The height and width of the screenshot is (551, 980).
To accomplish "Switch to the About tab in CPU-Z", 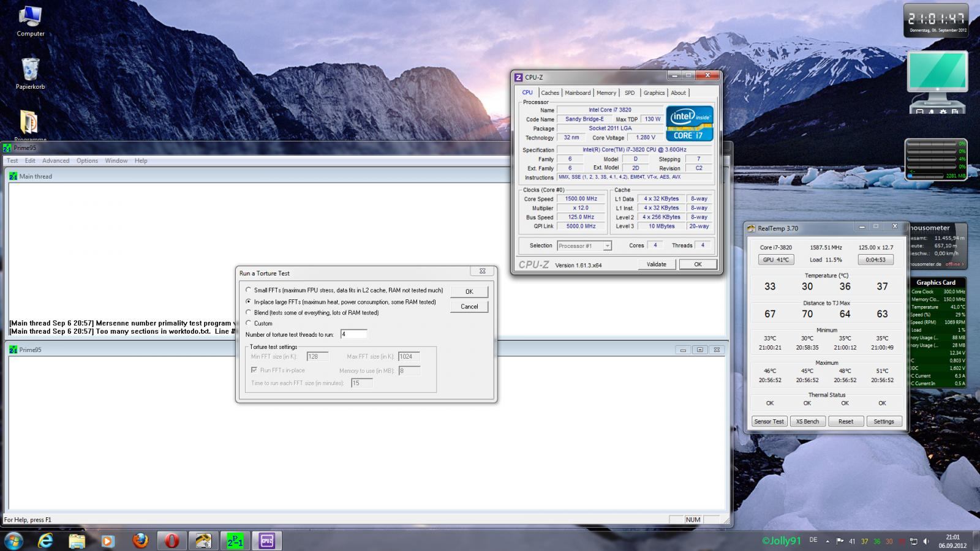I will click(678, 93).
